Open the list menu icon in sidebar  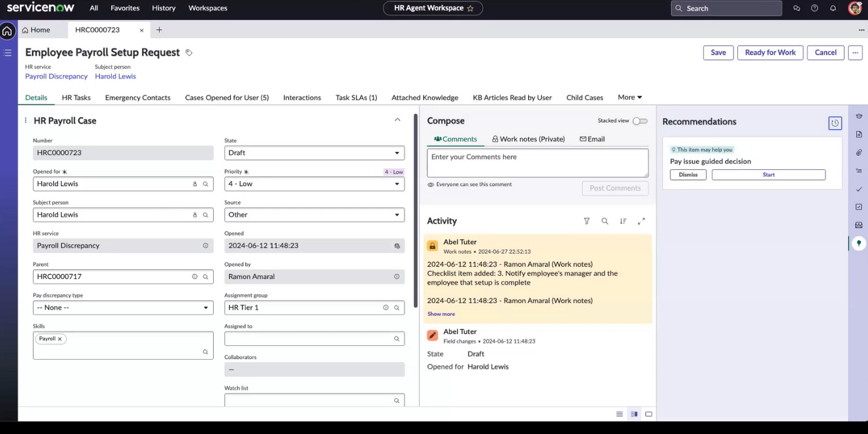tap(7, 53)
